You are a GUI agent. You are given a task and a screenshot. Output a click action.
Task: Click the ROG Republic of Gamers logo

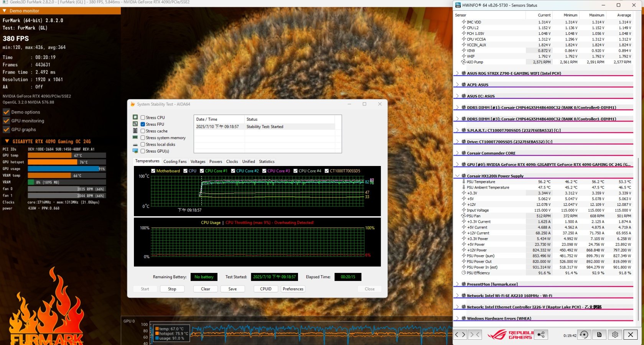click(x=510, y=335)
